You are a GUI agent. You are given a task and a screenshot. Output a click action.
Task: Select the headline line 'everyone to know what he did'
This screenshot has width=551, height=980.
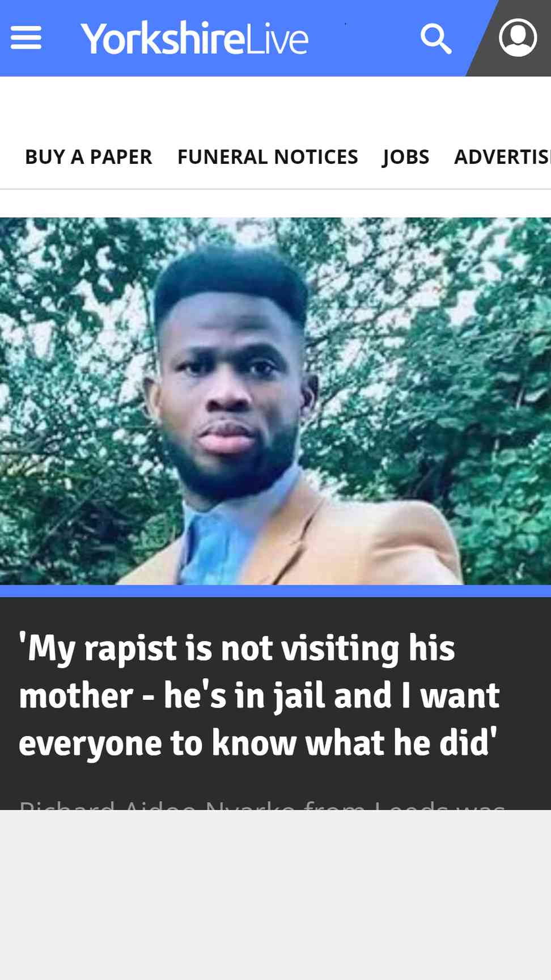(258, 743)
